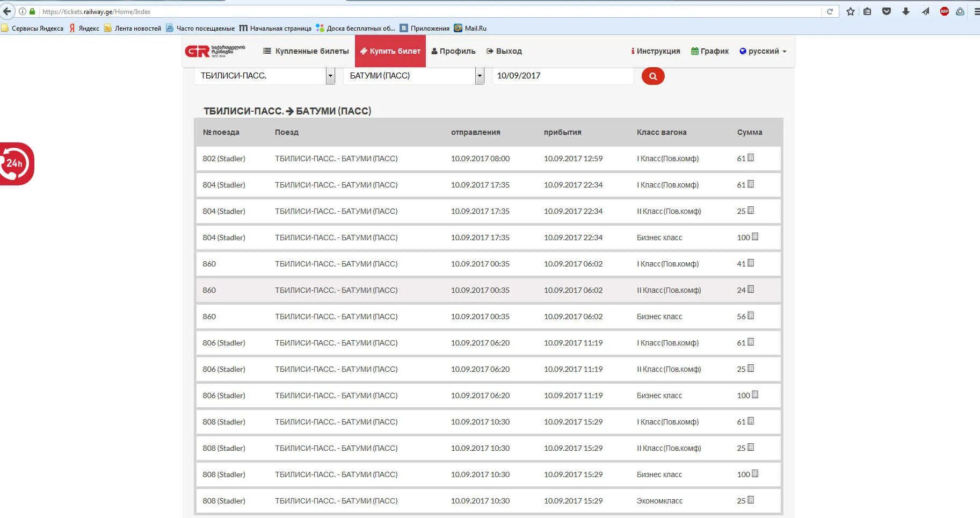Viewport: 980px width, 518px height.
Task: Open Купленные билеты menu item
Action: [x=306, y=51]
